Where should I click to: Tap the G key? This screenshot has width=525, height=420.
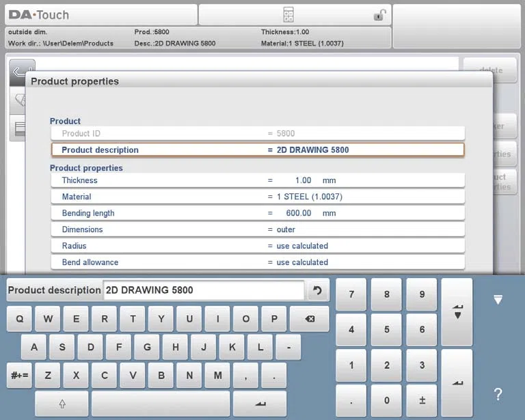147,347
